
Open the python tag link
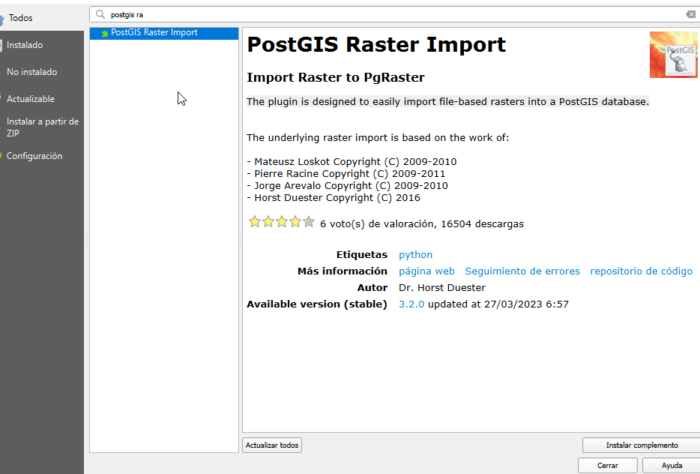(415, 255)
